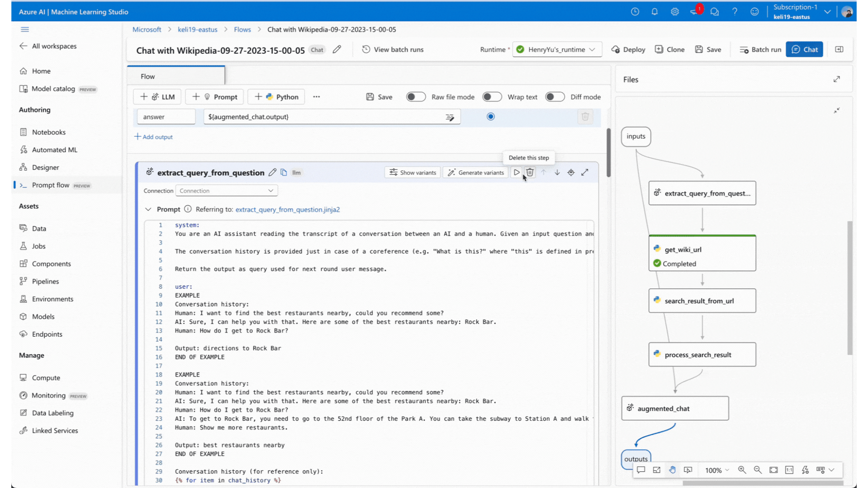Enable Diff mode toggle
Image resolution: width=868 pixels, height=488 pixels.
554,97
